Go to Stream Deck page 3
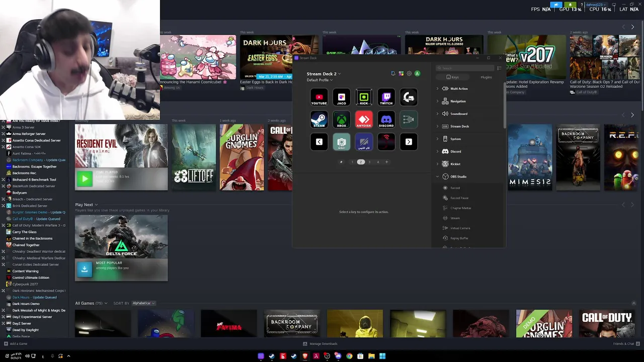Image resolution: width=644 pixels, height=362 pixels. pos(369,162)
